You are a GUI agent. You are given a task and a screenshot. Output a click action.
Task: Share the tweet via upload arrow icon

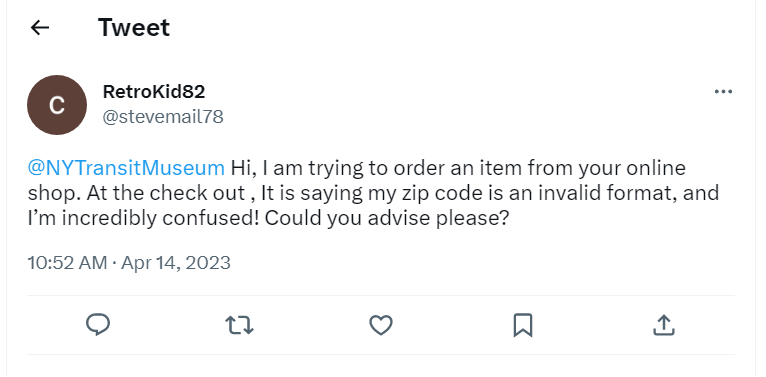664,325
